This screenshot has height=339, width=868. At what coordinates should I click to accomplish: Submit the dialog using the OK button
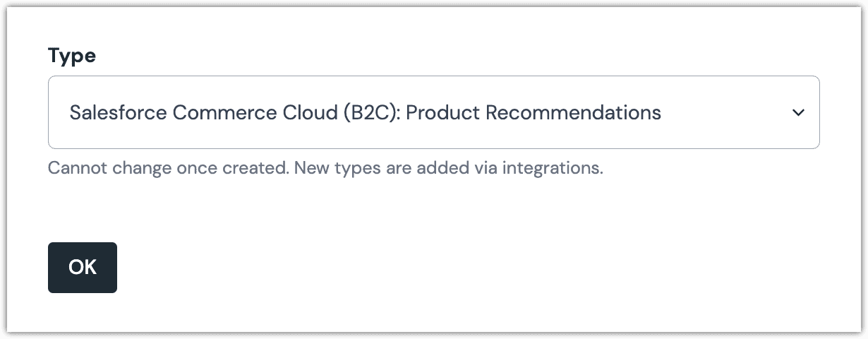tap(83, 268)
